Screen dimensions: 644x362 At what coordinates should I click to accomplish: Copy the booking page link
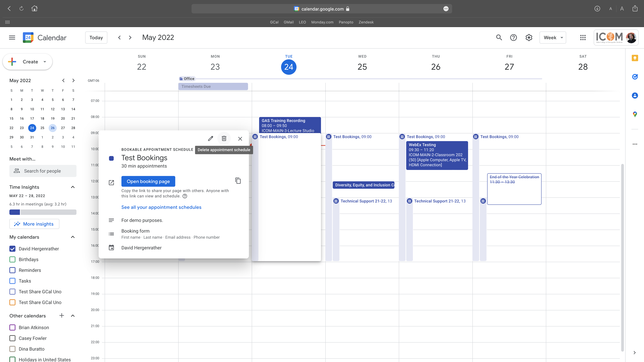238,180
